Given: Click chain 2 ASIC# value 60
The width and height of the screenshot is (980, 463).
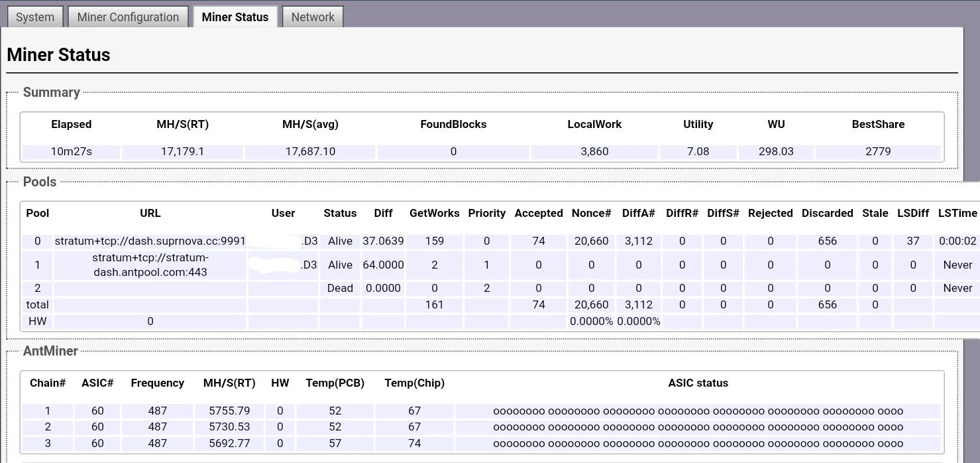Looking at the screenshot, I should [97, 427].
